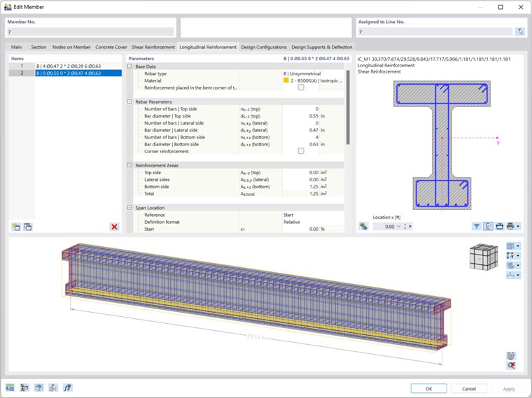Open the color display settings icon
Image resolution: width=532 pixels, height=398 pixels.
(x=24, y=388)
